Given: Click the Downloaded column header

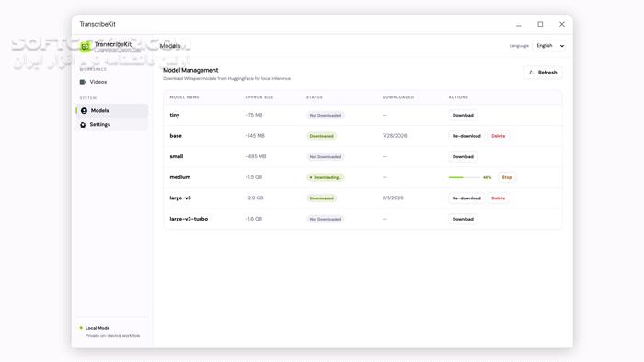Looking at the screenshot, I should [398, 97].
